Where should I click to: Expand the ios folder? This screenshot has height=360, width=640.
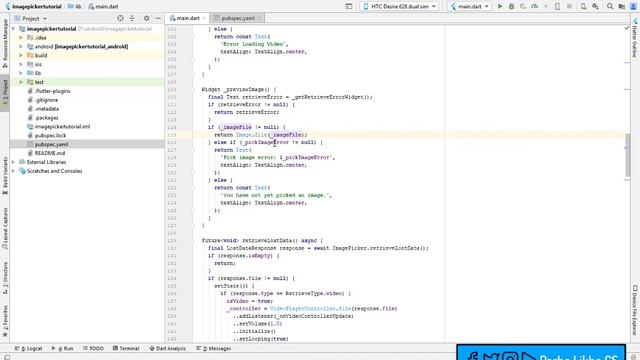21,64
